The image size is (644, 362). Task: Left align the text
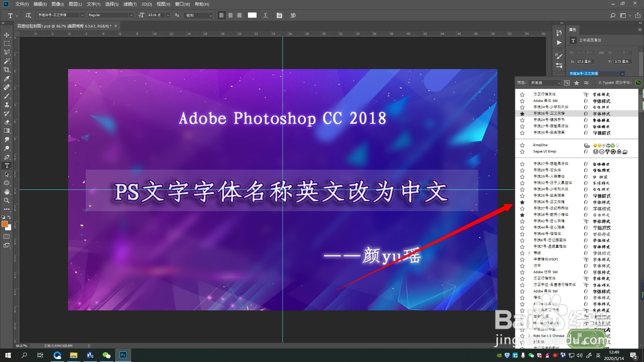pyautogui.click(x=222, y=15)
